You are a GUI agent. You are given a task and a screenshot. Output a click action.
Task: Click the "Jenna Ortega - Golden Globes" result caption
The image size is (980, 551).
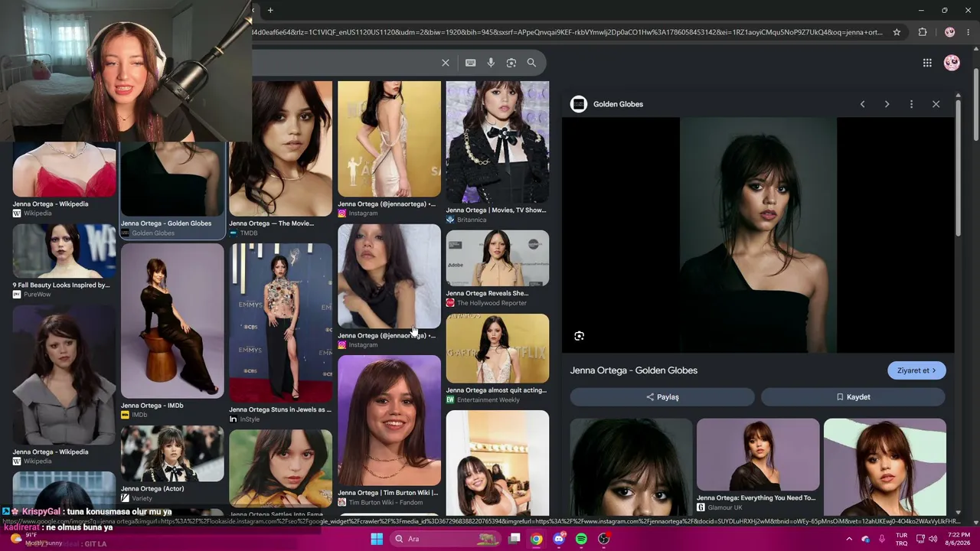166,223
